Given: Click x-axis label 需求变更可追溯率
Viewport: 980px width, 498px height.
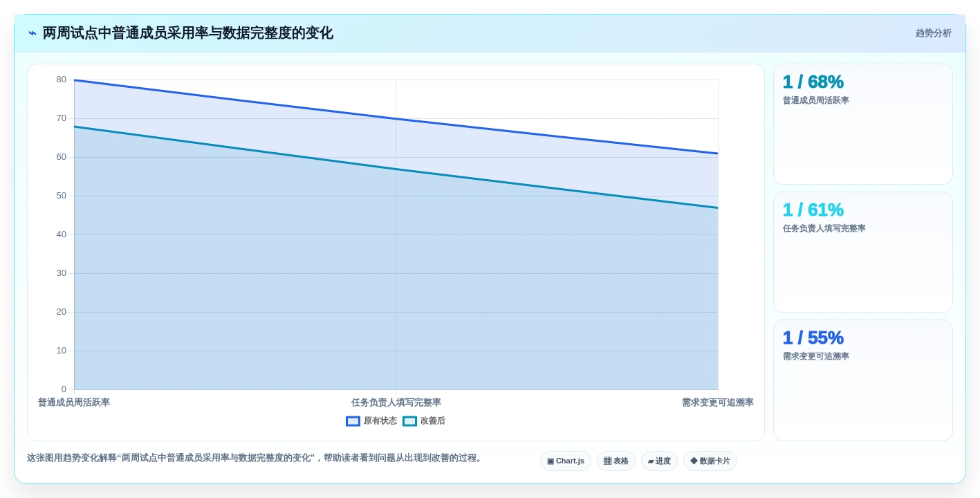Looking at the screenshot, I should click(x=718, y=403).
